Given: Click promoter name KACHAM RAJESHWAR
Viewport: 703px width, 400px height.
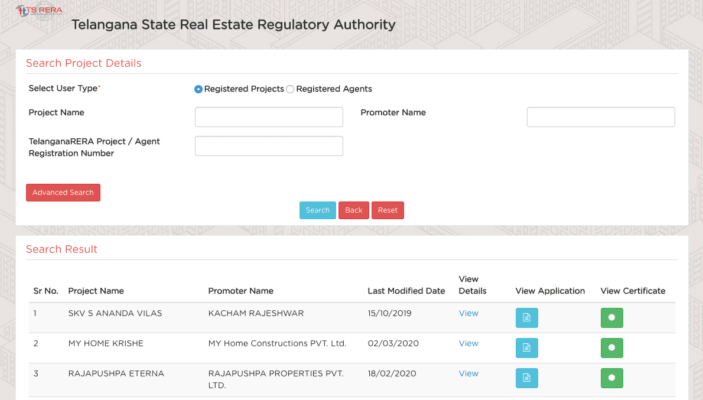Looking at the screenshot, I should (256, 313).
